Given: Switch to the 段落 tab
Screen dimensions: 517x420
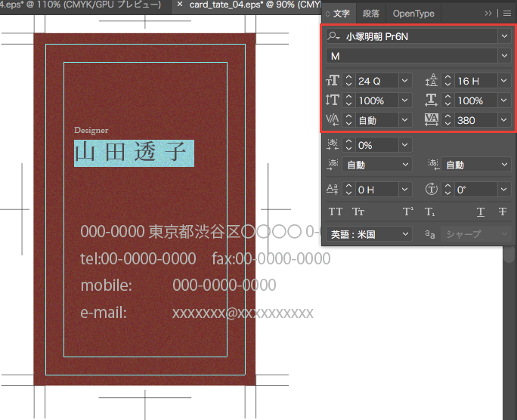Looking at the screenshot, I should (371, 14).
